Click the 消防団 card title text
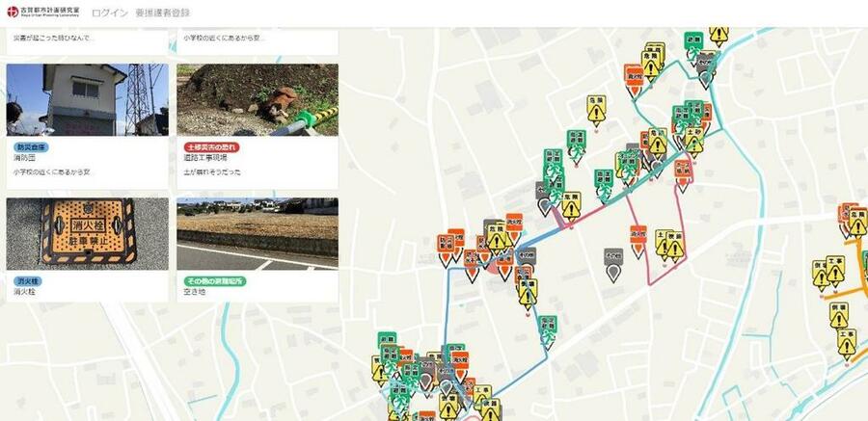Viewport: 868px width, 421px height. tap(26, 159)
